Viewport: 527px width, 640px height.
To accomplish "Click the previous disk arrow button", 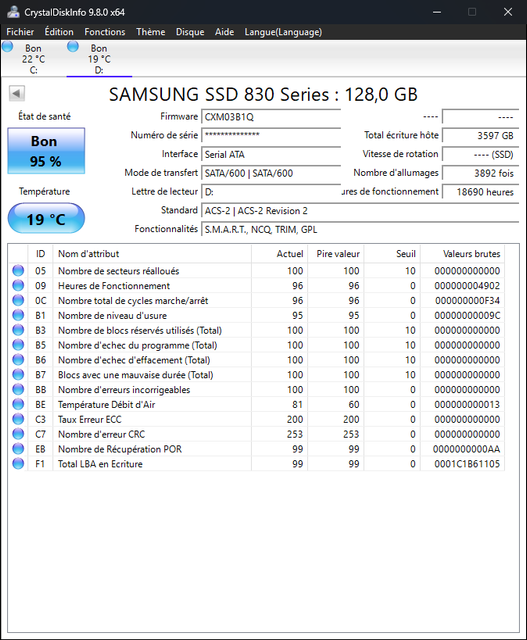I will point(17,93).
